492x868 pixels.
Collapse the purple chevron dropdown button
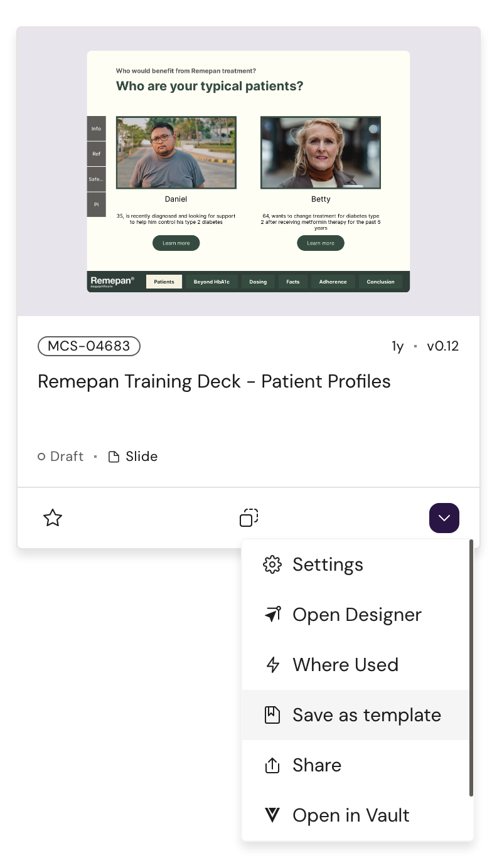click(x=444, y=518)
